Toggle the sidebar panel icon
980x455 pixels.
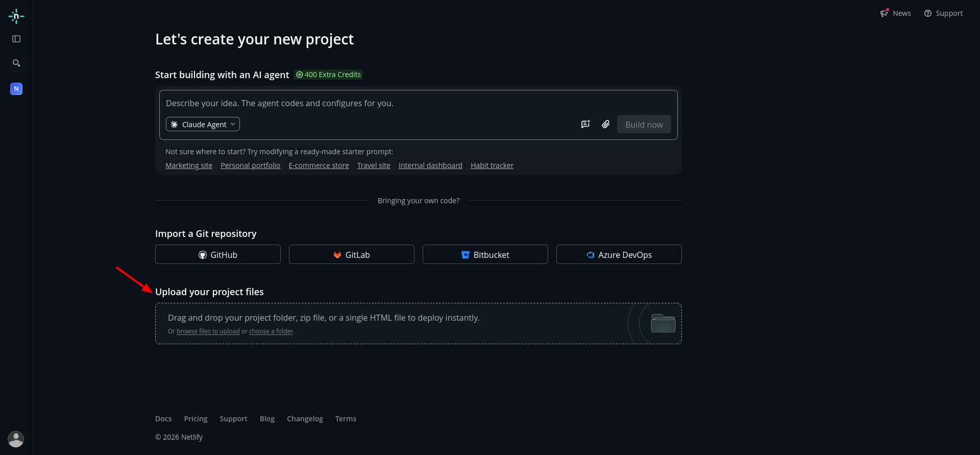click(16, 39)
